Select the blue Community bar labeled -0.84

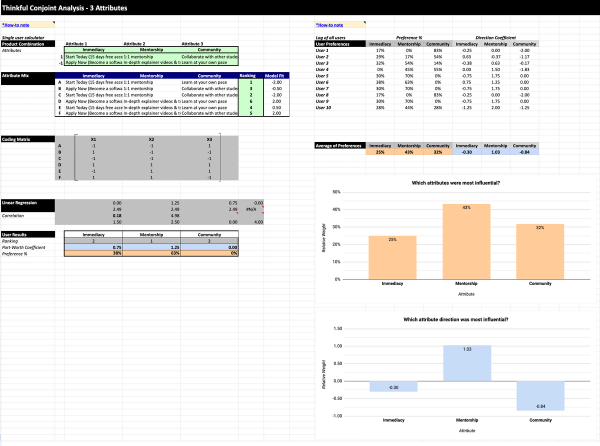(x=540, y=396)
